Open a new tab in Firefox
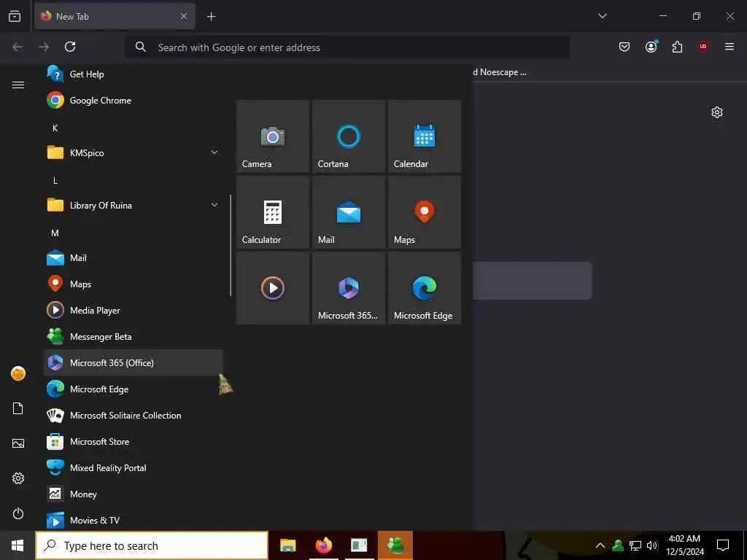Screen dimensions: 747x560 pyautogui.click(x=211, y=17)
